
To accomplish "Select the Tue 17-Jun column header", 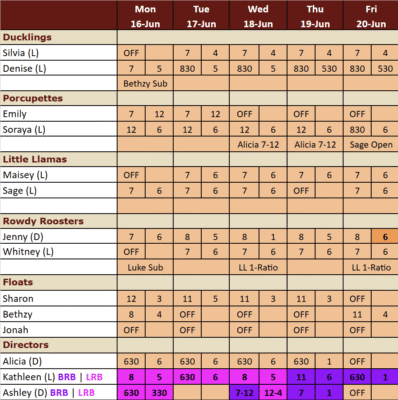I will pos(201,15).
